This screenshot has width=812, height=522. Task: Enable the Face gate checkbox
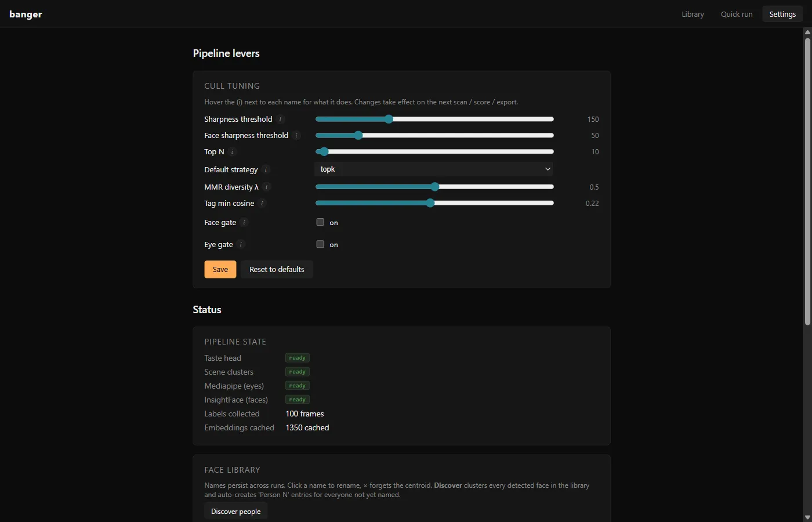320,222
